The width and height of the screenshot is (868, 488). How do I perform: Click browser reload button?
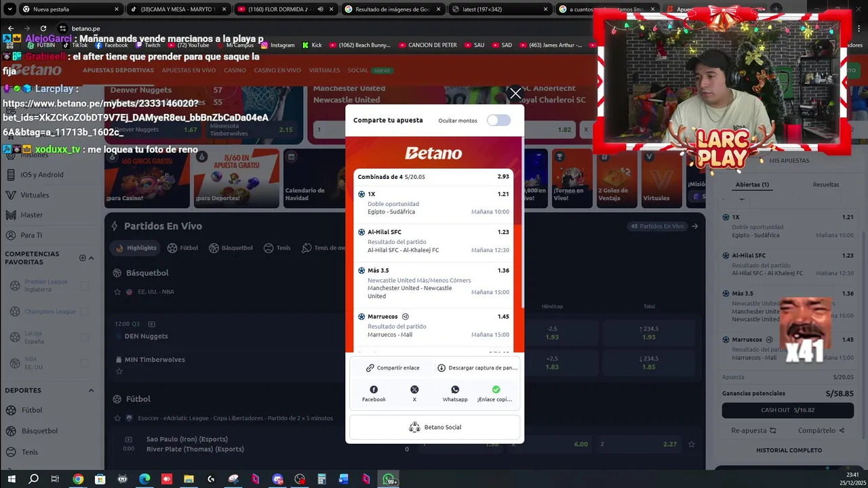click(43, 28)
